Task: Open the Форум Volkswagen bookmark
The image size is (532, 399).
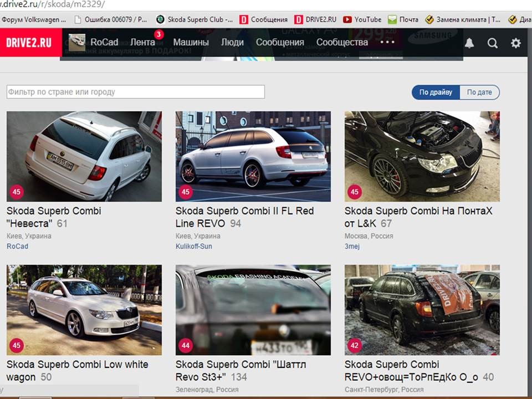Action: pyautogui.click(x=34, y=19)
